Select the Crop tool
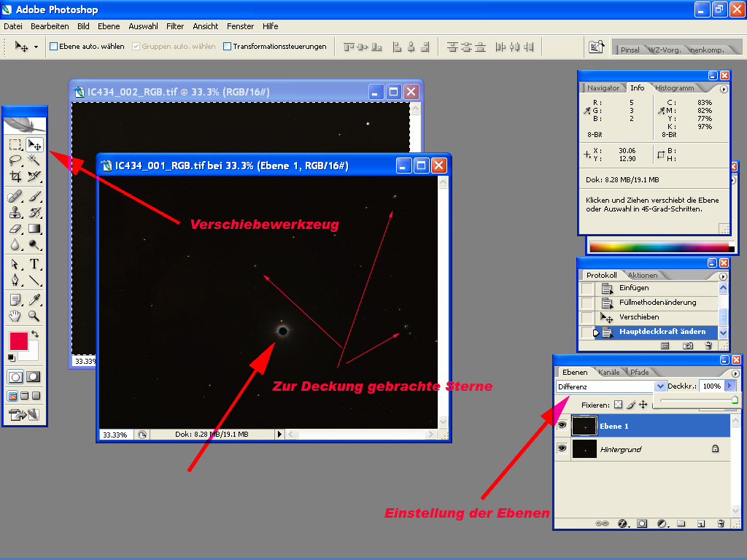The width and height of the screenshot is (747, 560). click(x=15, y=176)
